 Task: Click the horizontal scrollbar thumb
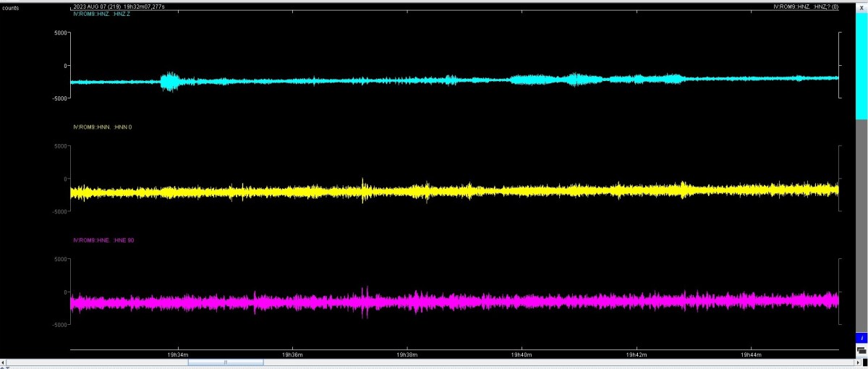226,362
